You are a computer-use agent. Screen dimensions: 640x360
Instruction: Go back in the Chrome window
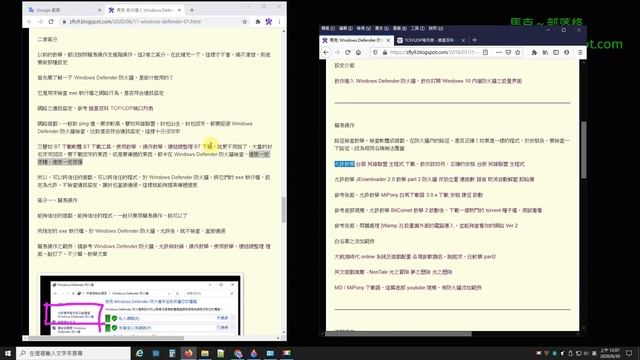coord(29,22)
